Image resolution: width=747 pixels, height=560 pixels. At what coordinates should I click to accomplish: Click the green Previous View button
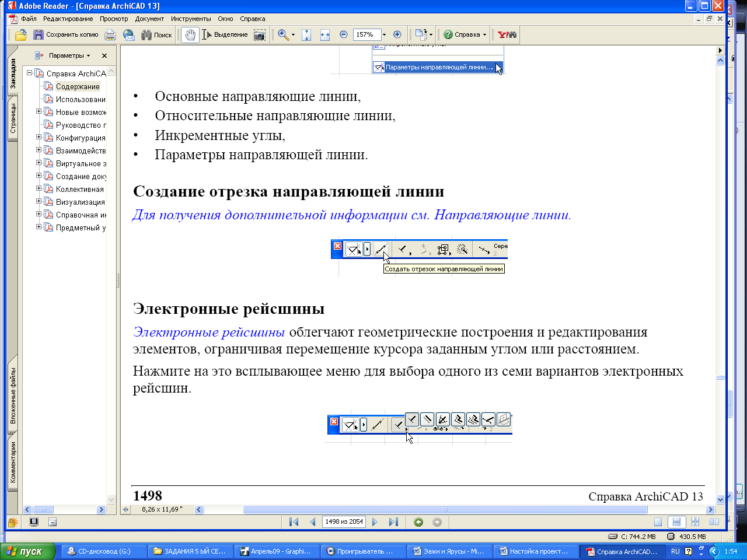pyautogui.click(x=418, y=522)
